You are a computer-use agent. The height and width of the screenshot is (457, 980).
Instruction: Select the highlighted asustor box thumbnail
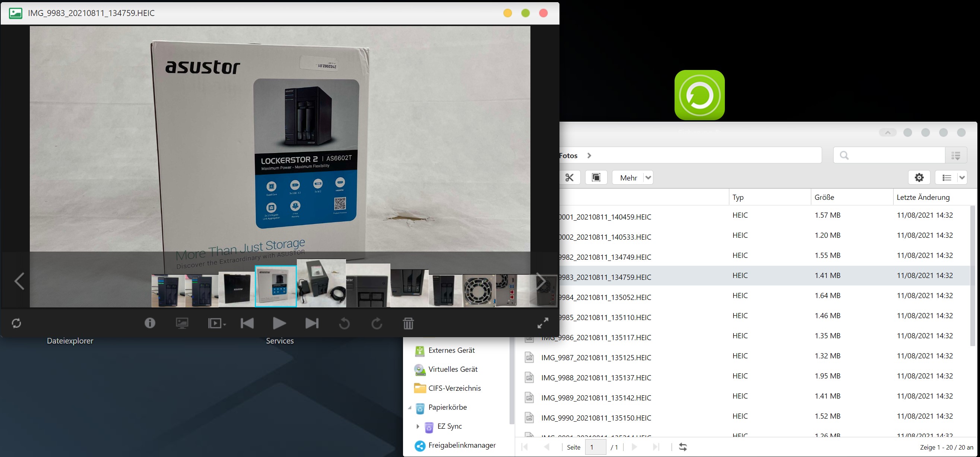coord(275,286)
